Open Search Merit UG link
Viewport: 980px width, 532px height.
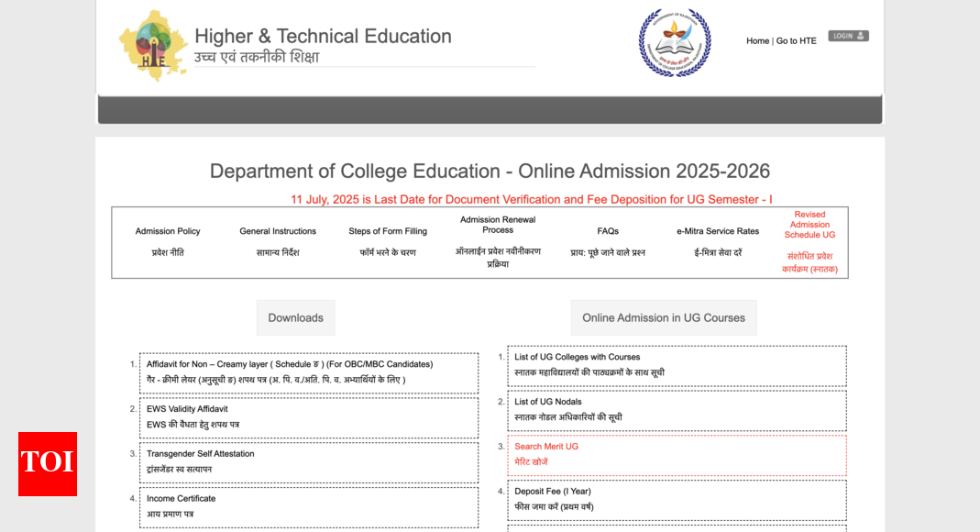point(677,455)
